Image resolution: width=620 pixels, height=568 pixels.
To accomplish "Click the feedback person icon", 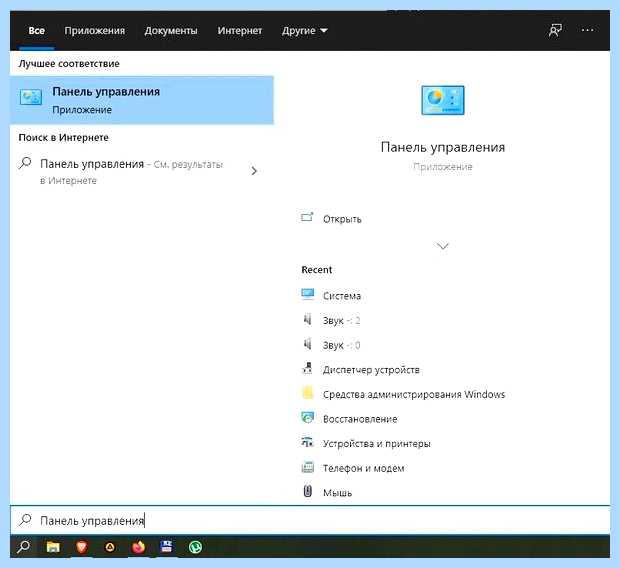I will (555, 30).
